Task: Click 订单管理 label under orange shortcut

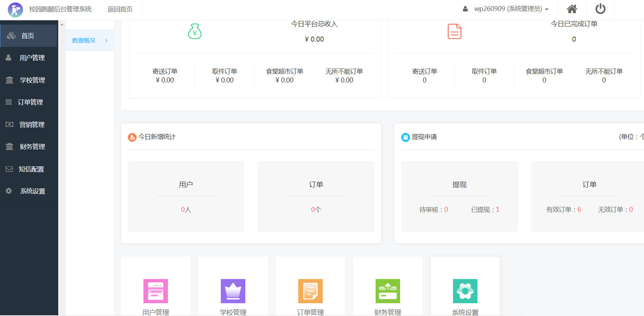Action: pyautogui.click(x=310, y=312)
